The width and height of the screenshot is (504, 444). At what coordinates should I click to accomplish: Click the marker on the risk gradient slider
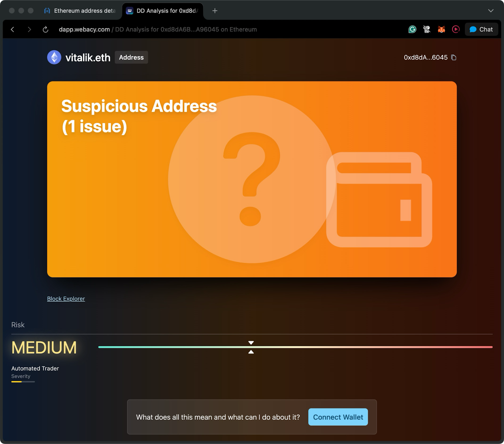(251, 347)
